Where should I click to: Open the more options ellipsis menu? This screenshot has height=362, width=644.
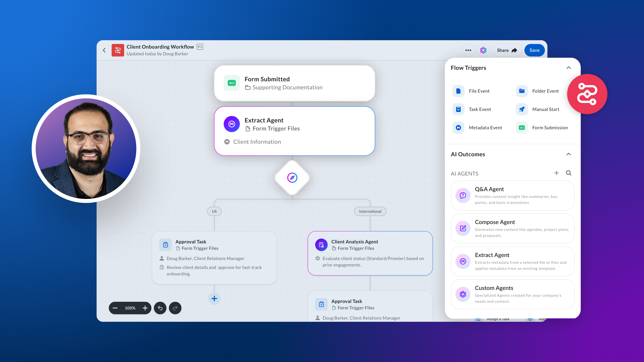point(468,50)
